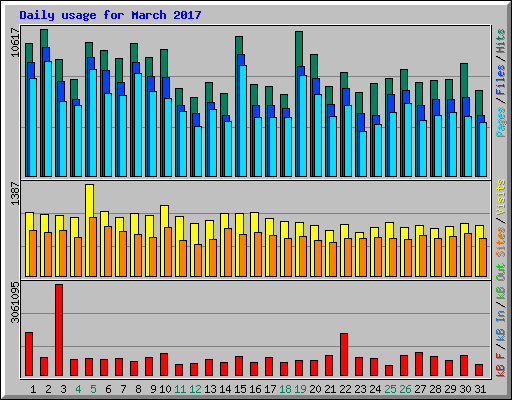Click the 'Sites' legend label
This screenshot has width=512, height=400.
pyautogui.click(x=501, y=241)
